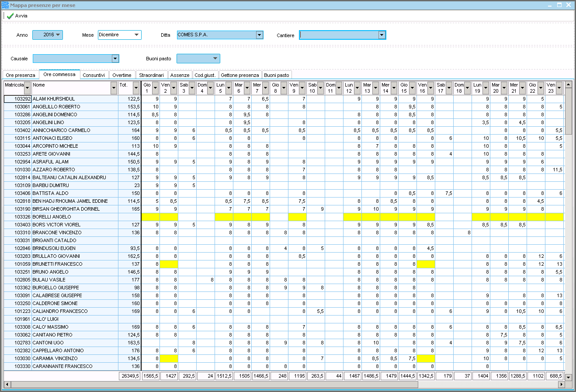This screenshot has width=576, height=392.
Task: Click total 177 for BULAU VASILE
Action: [x=129, y=280]
